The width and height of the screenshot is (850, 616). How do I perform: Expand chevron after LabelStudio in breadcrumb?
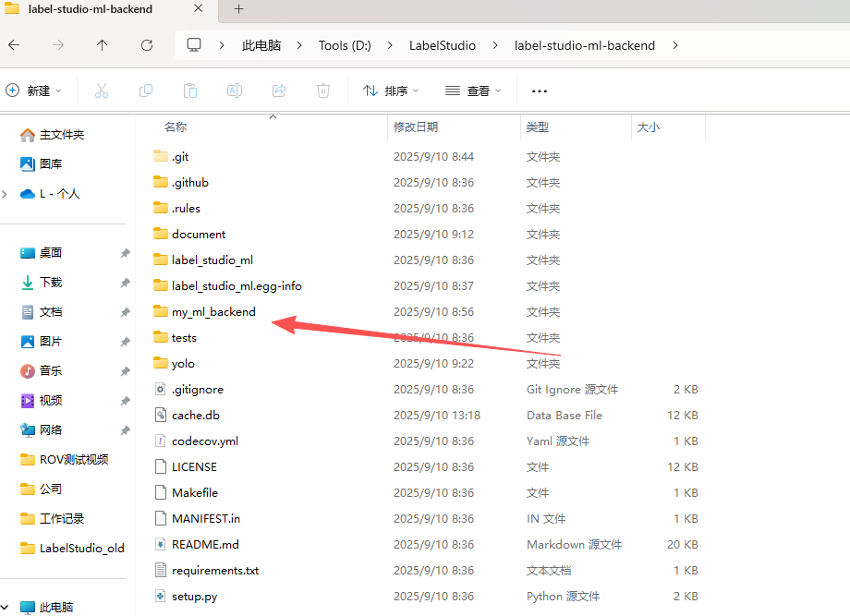pyautogui.click(x=495, y=45)
